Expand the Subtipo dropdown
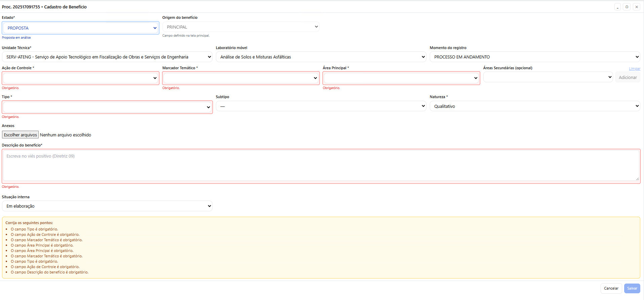 (x=321, y=106)
